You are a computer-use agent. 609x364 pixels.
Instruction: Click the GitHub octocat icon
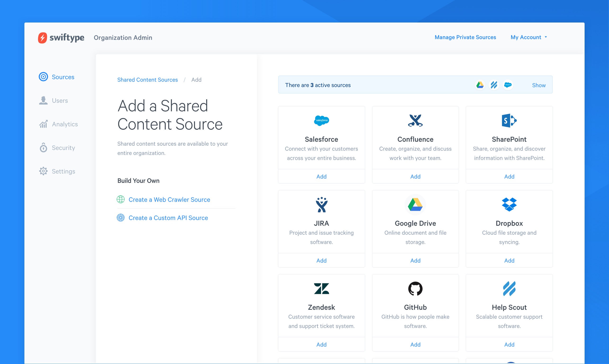(415, 288)
